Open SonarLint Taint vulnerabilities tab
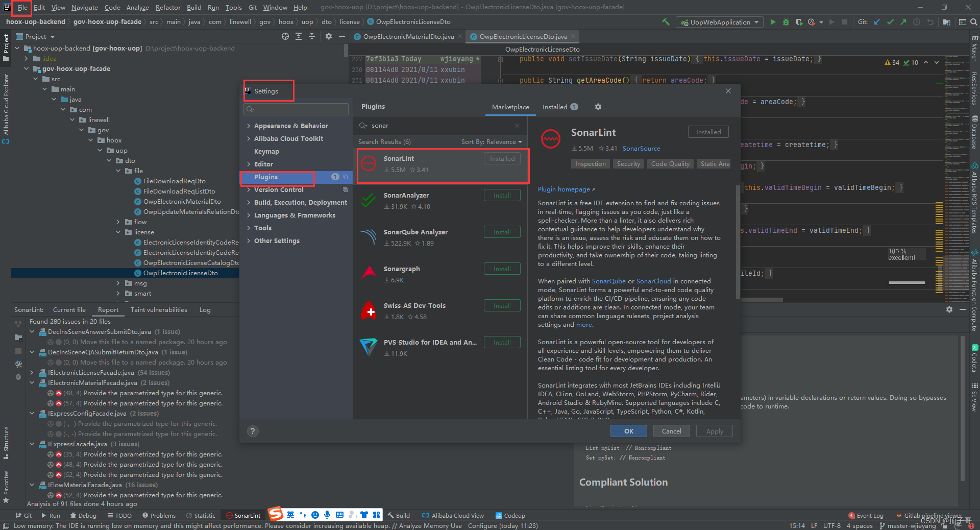The height and width of the screenshot is (530, 980). pyautogui.click(x=159, y=309)
